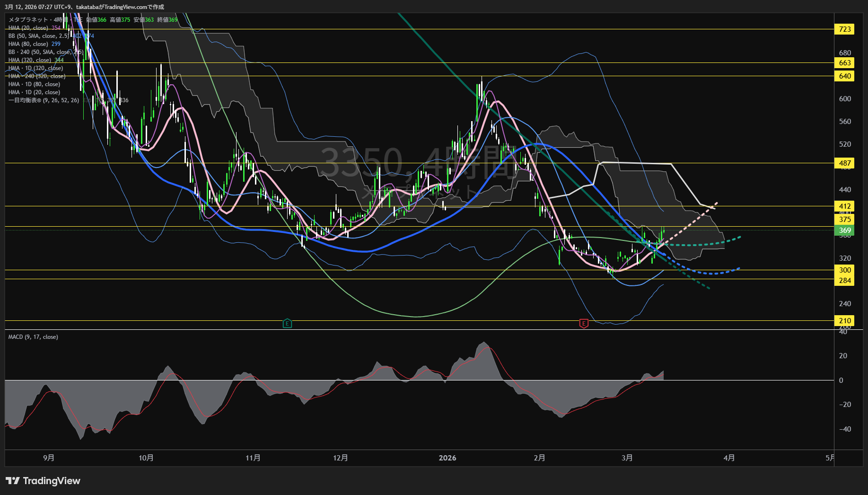Open the 一目均衡表 indicator legend entry

44,100
